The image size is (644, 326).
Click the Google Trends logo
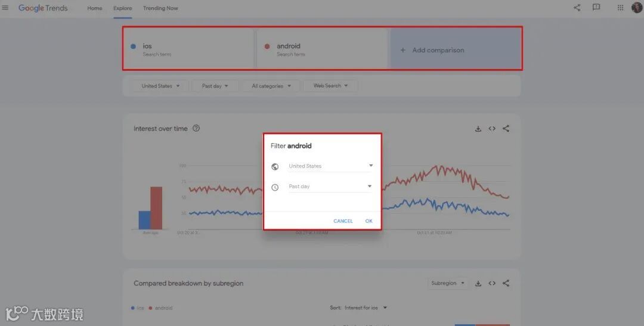[43, 8]
